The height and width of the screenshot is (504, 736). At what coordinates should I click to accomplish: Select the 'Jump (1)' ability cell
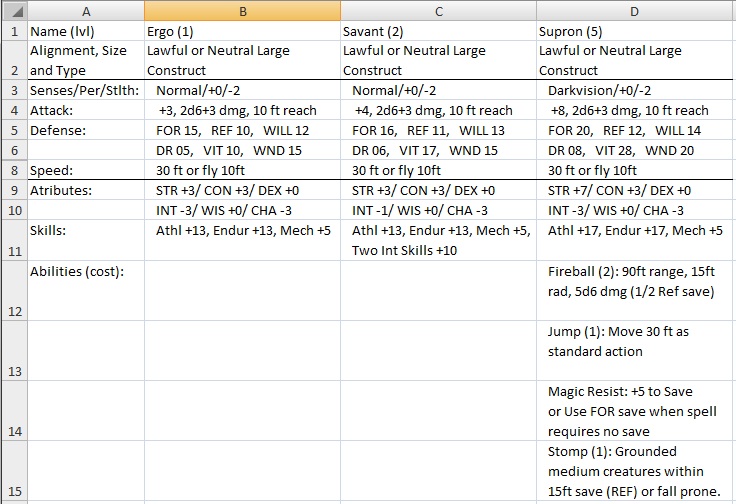pyautogui.click(x=634, y=351)
